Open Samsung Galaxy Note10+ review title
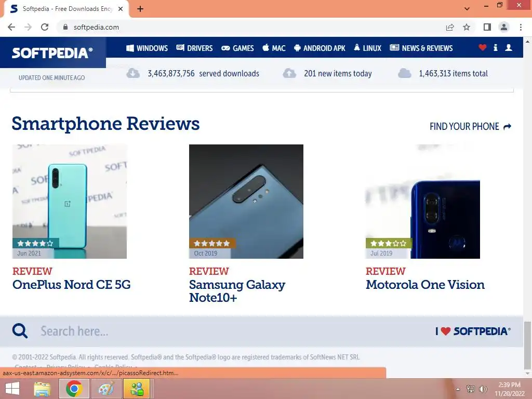Screen dimensions: 532x399 [x=237, y=291]
